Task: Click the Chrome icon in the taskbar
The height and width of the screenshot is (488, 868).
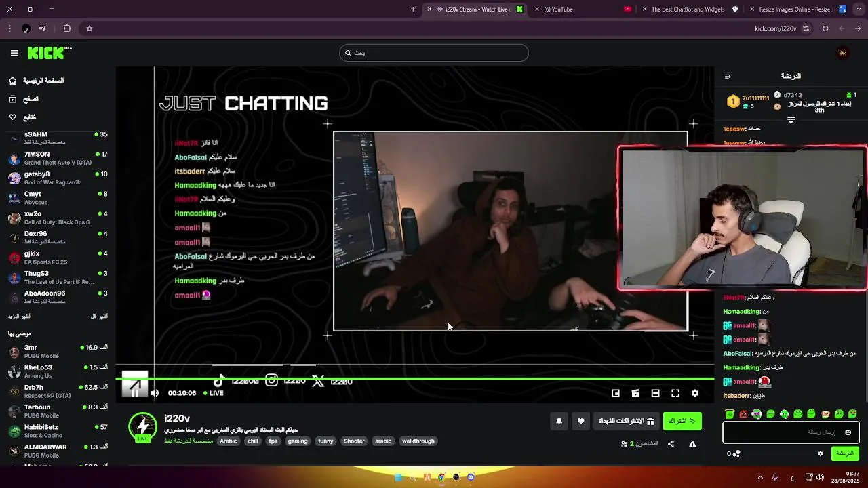Action: [441, 477]
